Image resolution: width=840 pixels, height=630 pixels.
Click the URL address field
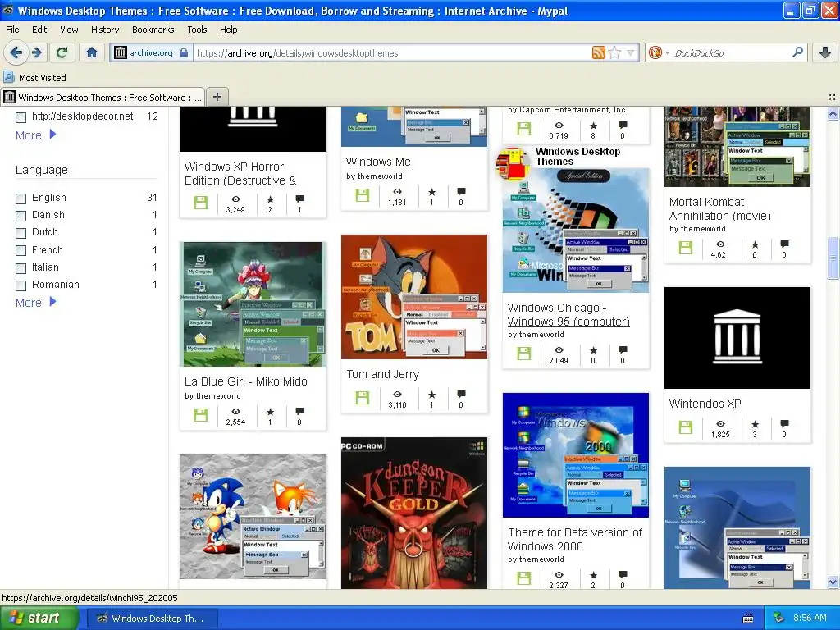point(393,52)
